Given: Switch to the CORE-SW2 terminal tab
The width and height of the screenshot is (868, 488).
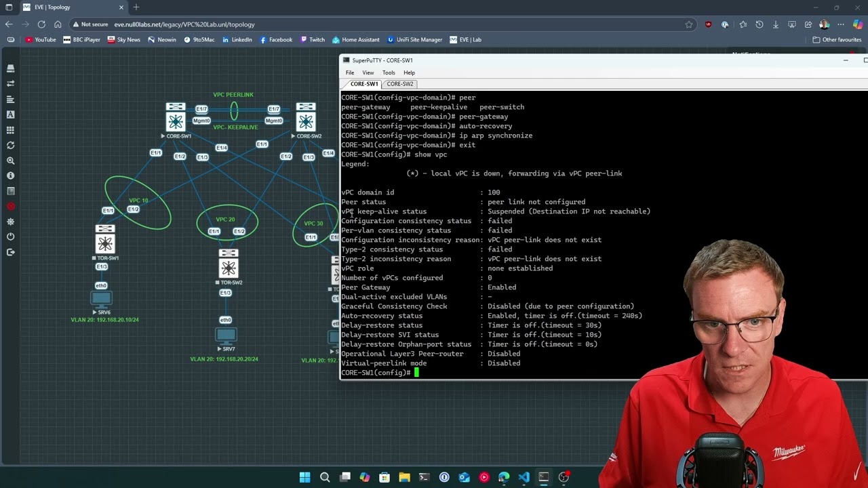Looking at the screenshot, I should [x=400, y=84].
